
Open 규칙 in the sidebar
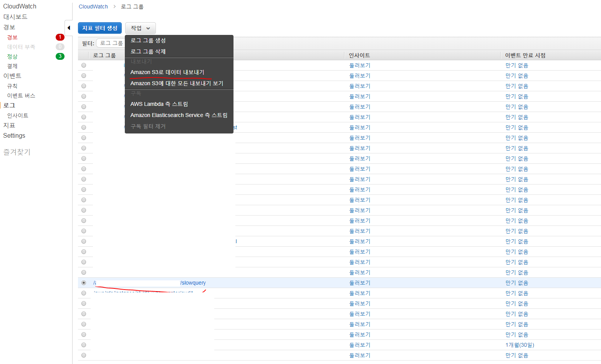coord(12,86)
